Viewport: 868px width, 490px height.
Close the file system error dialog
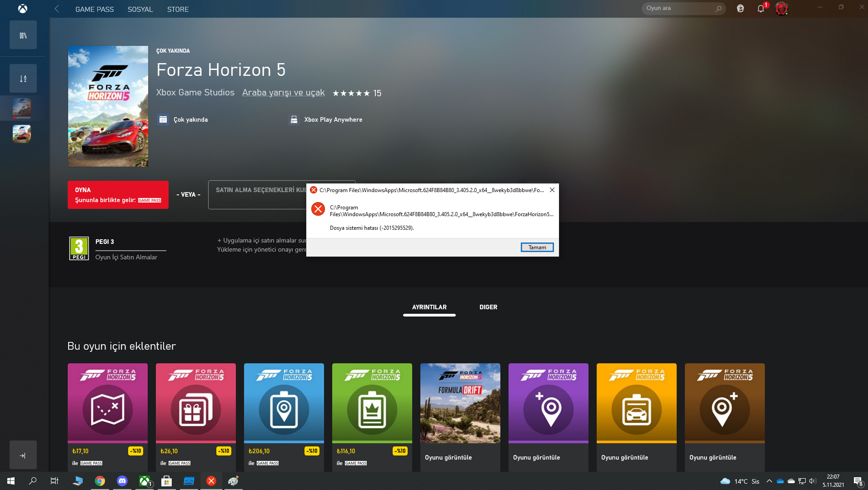pyautogui.click(x=552, y=190)
